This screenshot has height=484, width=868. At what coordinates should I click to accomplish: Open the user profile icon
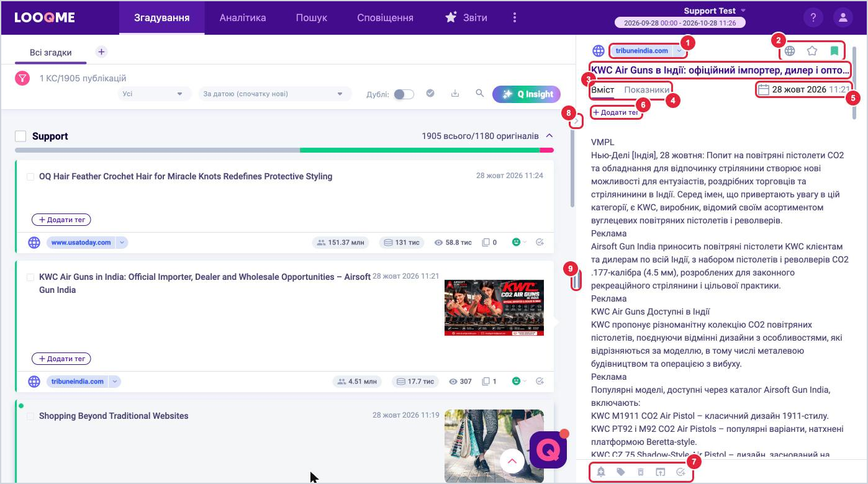(843, 17)
